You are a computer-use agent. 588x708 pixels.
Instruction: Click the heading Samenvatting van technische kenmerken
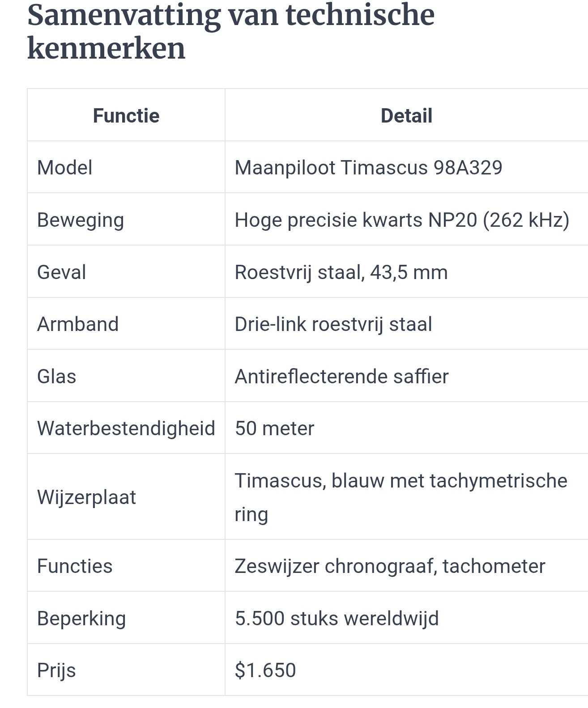tap(231, 31)
